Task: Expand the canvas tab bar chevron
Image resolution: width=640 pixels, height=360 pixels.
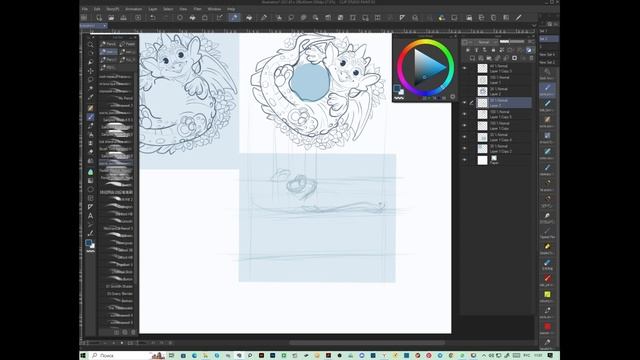Action: 534,26
